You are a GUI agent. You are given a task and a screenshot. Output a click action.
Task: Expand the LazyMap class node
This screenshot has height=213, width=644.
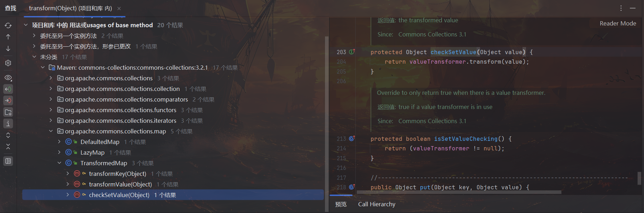59,152
